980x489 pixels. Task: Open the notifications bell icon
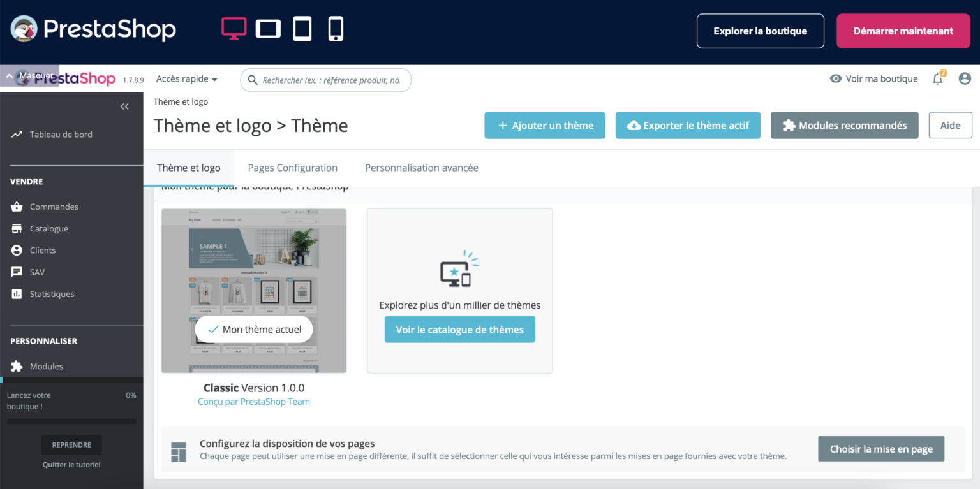pos(937,78)
